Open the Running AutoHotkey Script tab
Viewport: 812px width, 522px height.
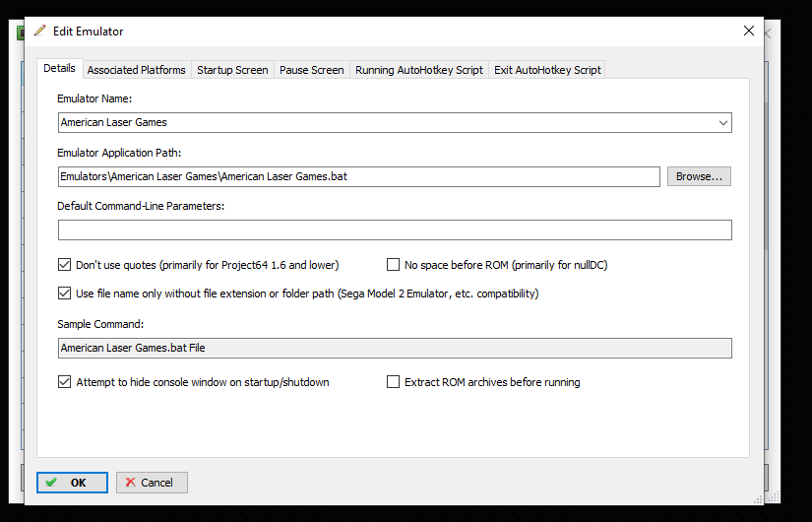419,70
